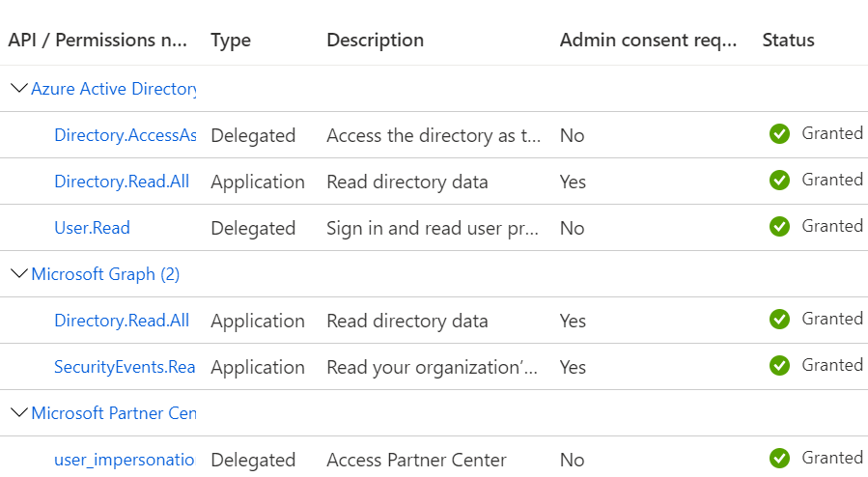Collapse the Microsoft Graph (2) group
This screenshot has height=477, width=868.
coord(17,274)
